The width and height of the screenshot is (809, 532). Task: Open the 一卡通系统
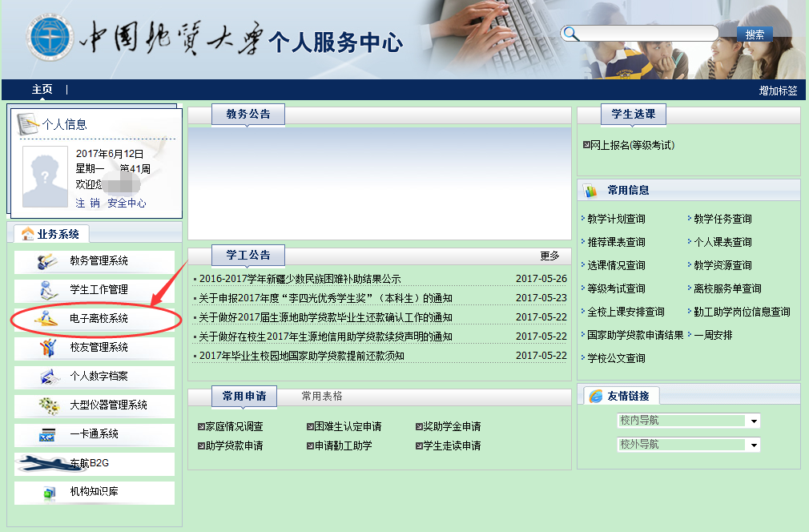tap(93, 435)
